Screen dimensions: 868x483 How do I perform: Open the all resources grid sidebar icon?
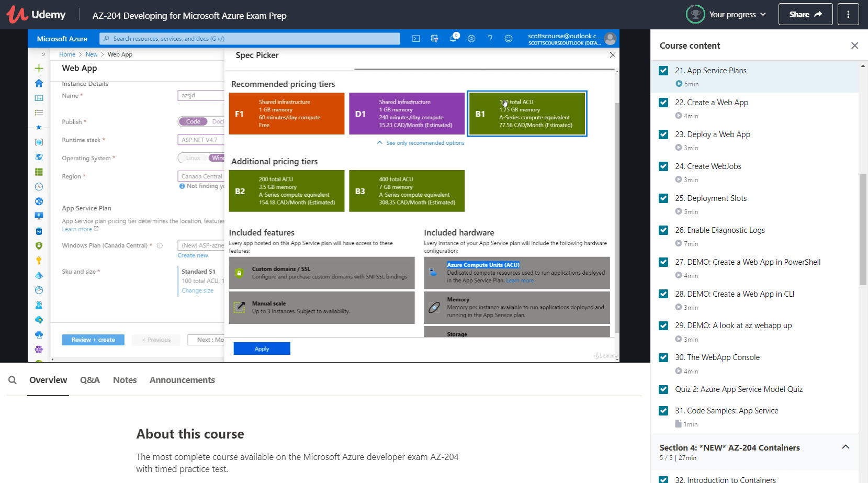[x=39, y=172]
